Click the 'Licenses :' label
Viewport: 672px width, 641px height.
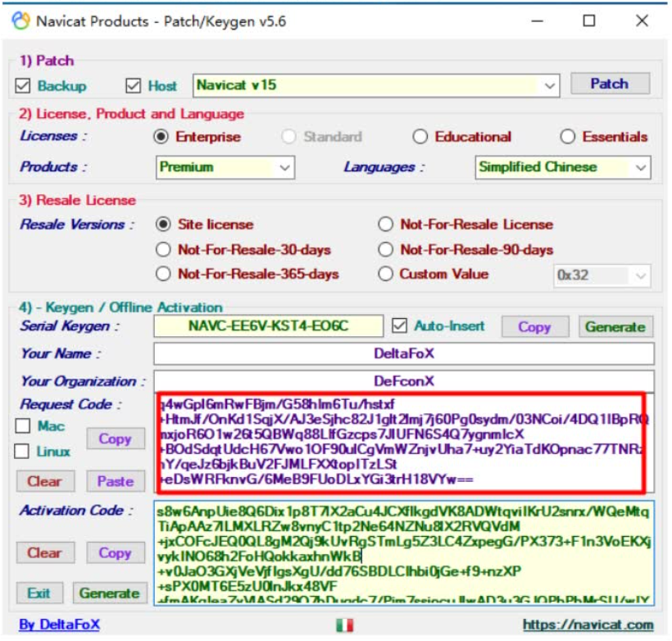(x=53, y=136)
